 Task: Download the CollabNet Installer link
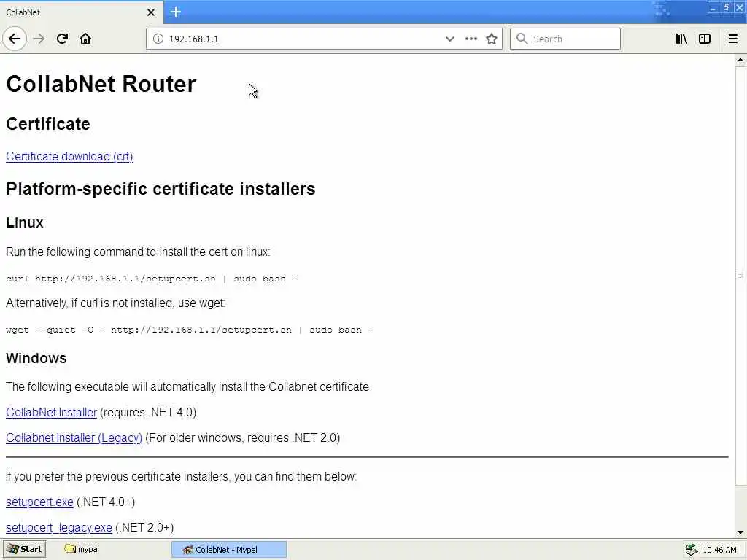(x=52, y=413)
